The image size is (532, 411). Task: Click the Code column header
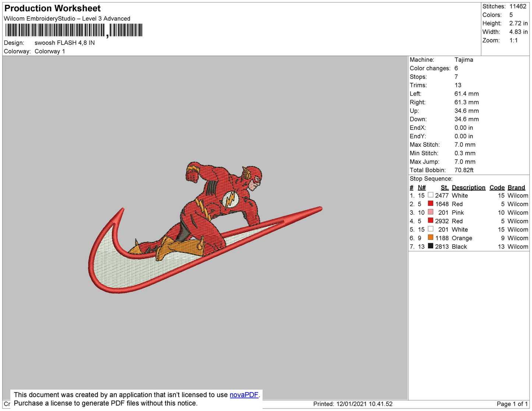point(497,187)
